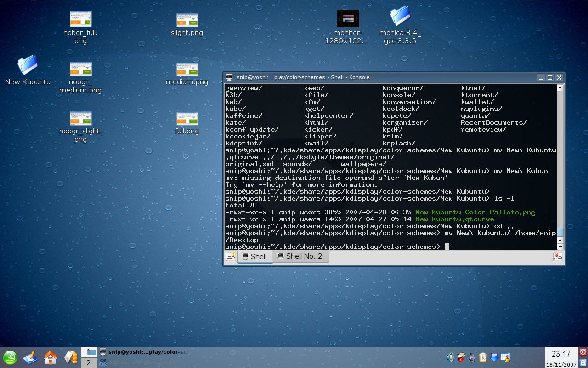The width and height of the screenshot is (588, 368).
Task: Click at the terminal cursor on last prompt
Action: coord(447,247)
